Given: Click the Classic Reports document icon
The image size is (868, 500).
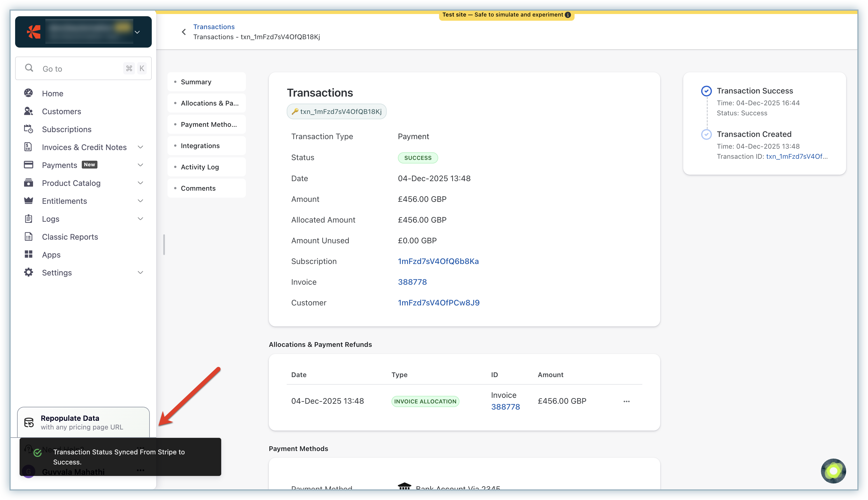Looking at the screenshot, I should 29,237.
